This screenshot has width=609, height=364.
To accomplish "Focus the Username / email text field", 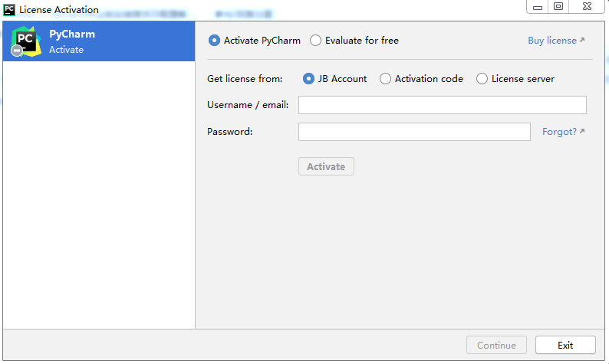I will pyautogui.click(x=442, y=105).
